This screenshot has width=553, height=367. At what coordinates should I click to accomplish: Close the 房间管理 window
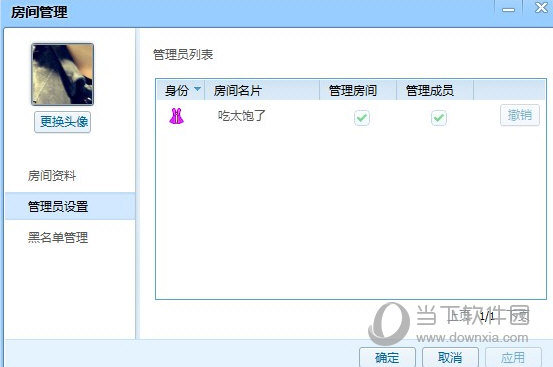point(541,8)
